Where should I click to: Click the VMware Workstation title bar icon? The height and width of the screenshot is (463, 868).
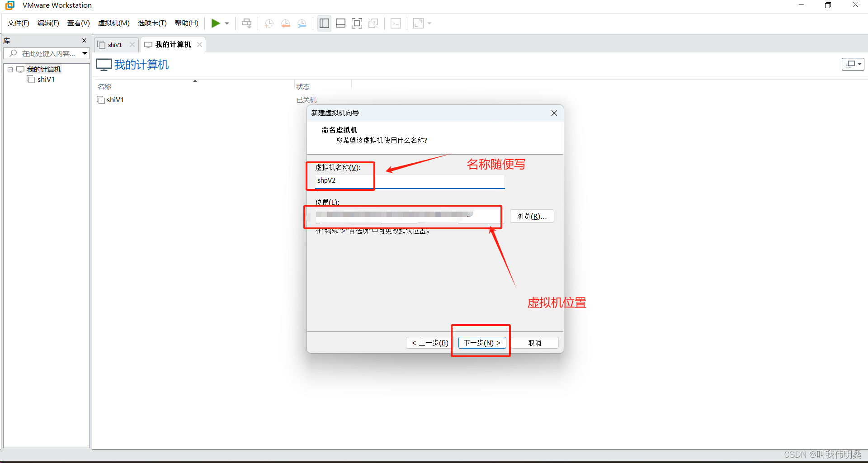10,5
